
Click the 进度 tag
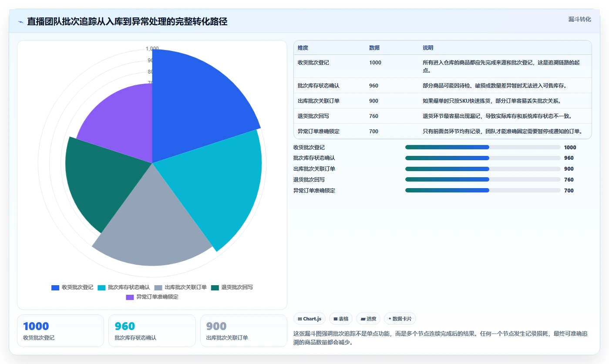pos(368,319)
